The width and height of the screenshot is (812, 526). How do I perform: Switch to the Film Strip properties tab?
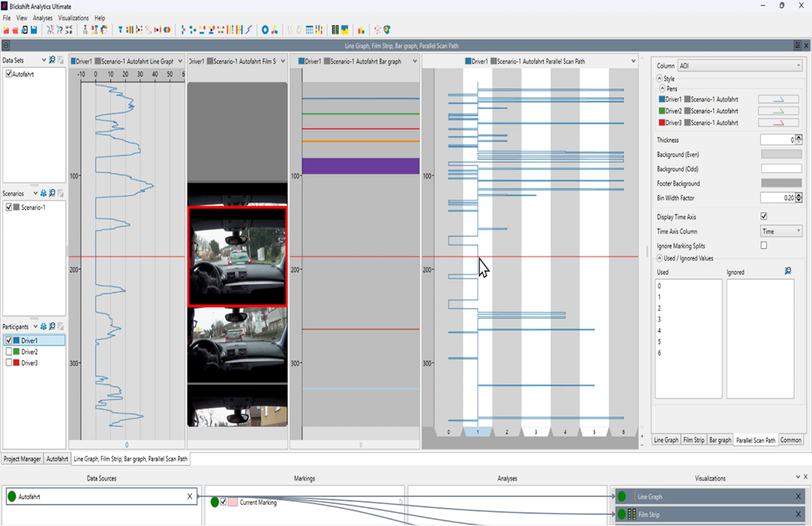point(693,441)
